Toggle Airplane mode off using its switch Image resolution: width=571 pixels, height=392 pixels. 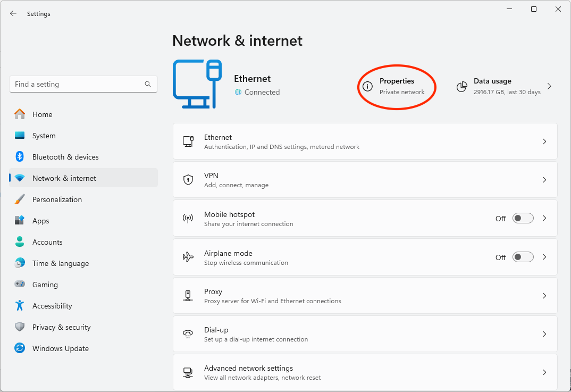pyautogui.click(x=522, y=256)
